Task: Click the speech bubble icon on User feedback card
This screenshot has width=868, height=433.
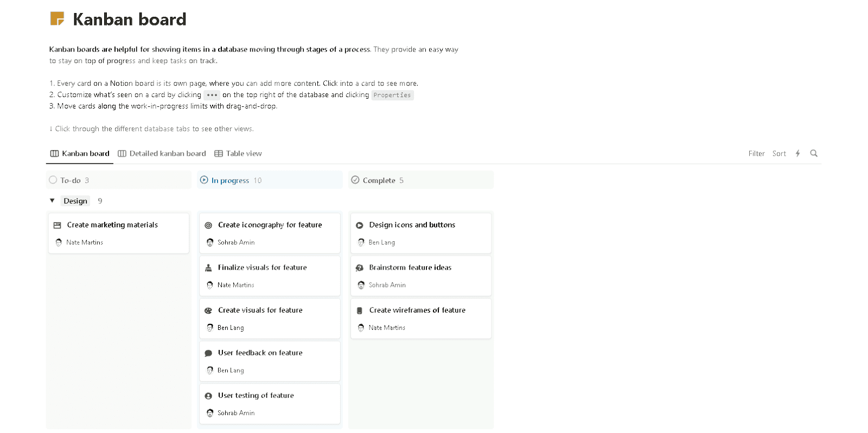Action: (208, 353)
